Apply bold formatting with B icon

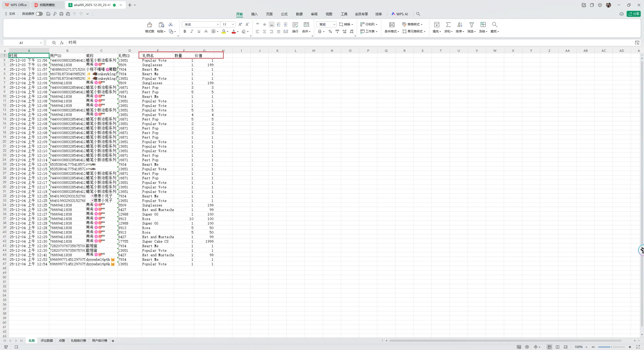(x=185, y=31)
